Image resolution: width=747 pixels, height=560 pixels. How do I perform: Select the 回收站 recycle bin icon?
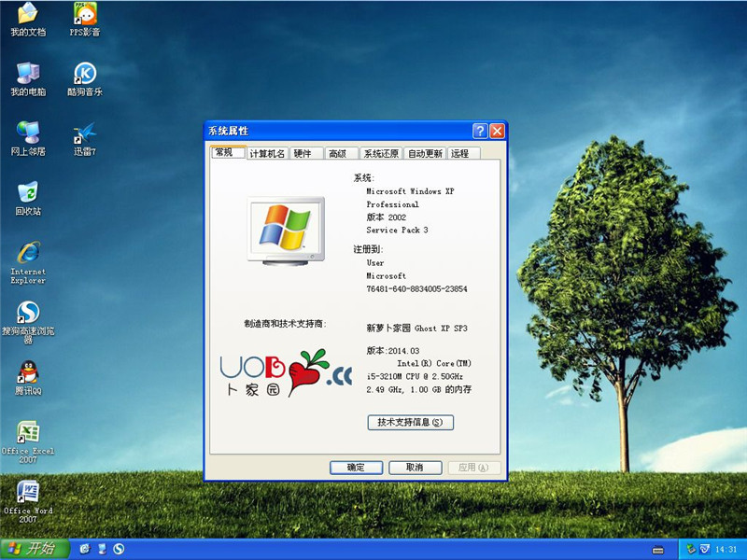pos(28,199)
